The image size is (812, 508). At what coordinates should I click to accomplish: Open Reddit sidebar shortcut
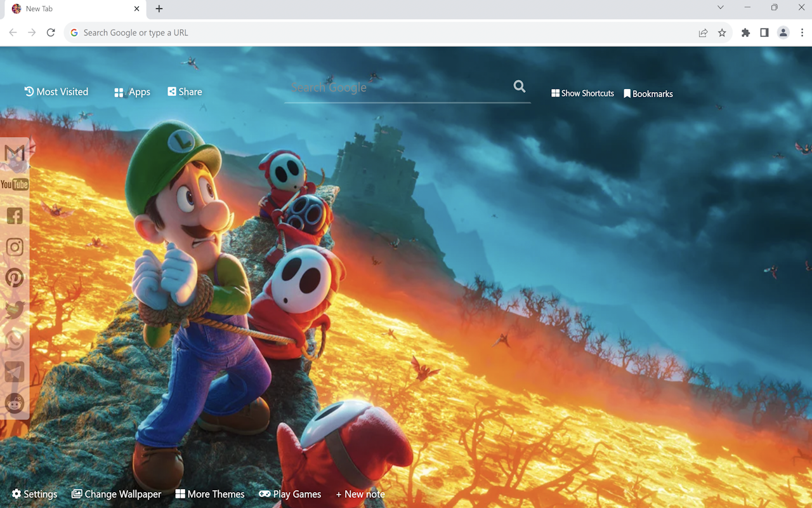(15, 403)
